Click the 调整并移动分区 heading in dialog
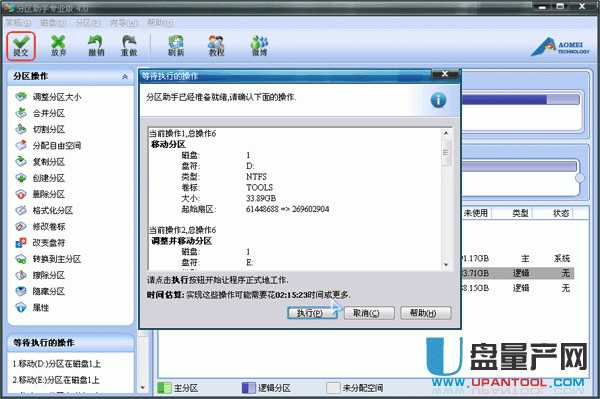Image resolution: width=600 pixels, height=399 pixels. click(x=181, y=241)
